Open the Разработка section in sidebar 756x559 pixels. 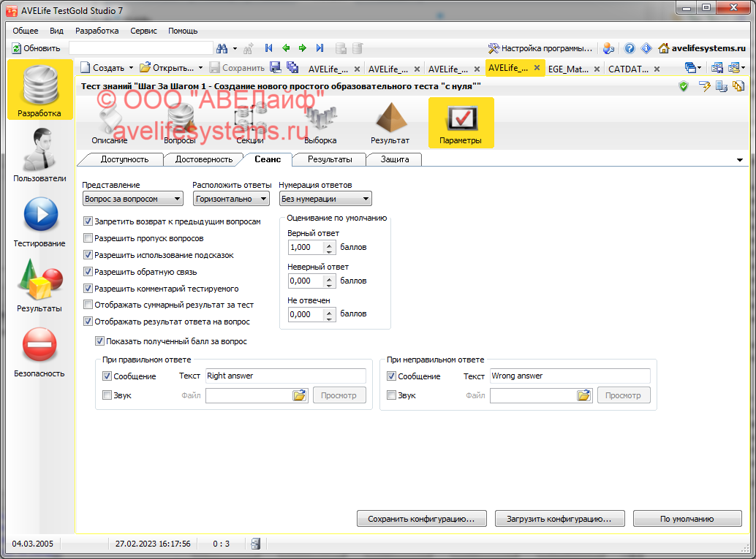[39, 91]
